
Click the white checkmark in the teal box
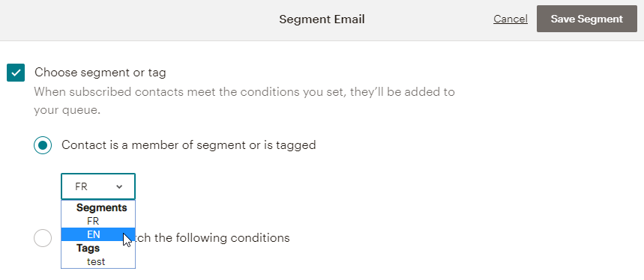[x=16, y=73]
